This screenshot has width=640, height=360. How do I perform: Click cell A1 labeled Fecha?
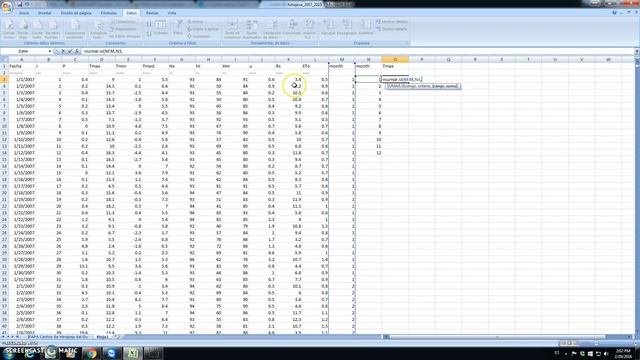[22, 66]
